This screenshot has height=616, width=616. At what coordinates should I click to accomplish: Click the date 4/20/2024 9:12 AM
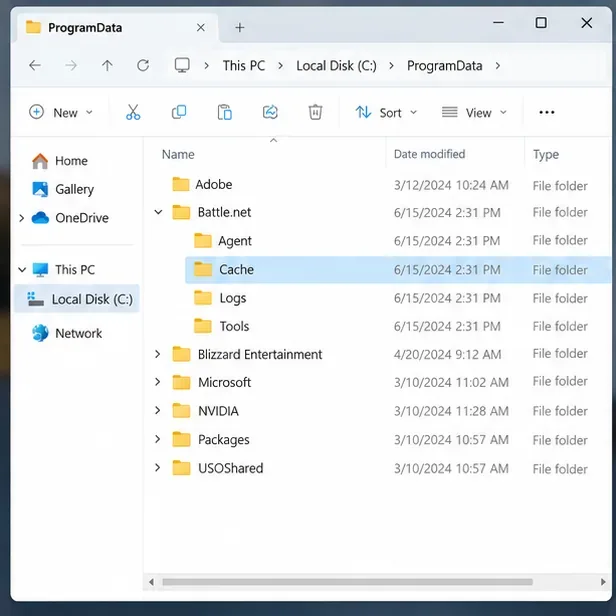tap(447, 354)
